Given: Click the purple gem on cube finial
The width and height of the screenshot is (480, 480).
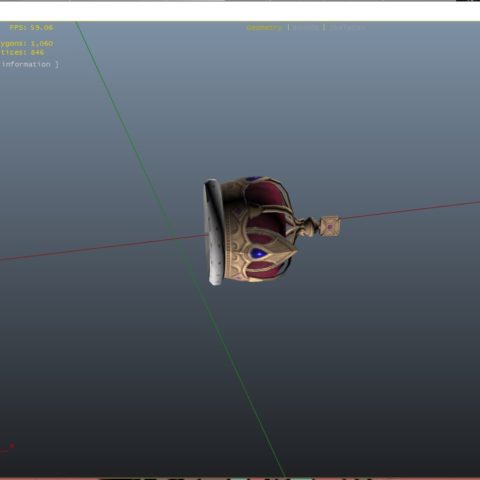Looking at the screenshot, I should tap(330, 227).
